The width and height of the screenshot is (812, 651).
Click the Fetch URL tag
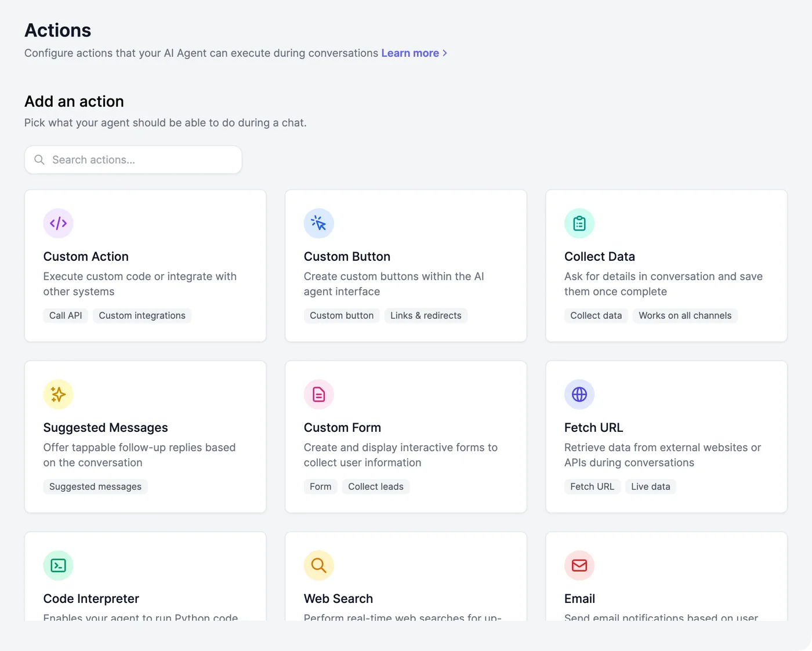click(x=592, y=486)
